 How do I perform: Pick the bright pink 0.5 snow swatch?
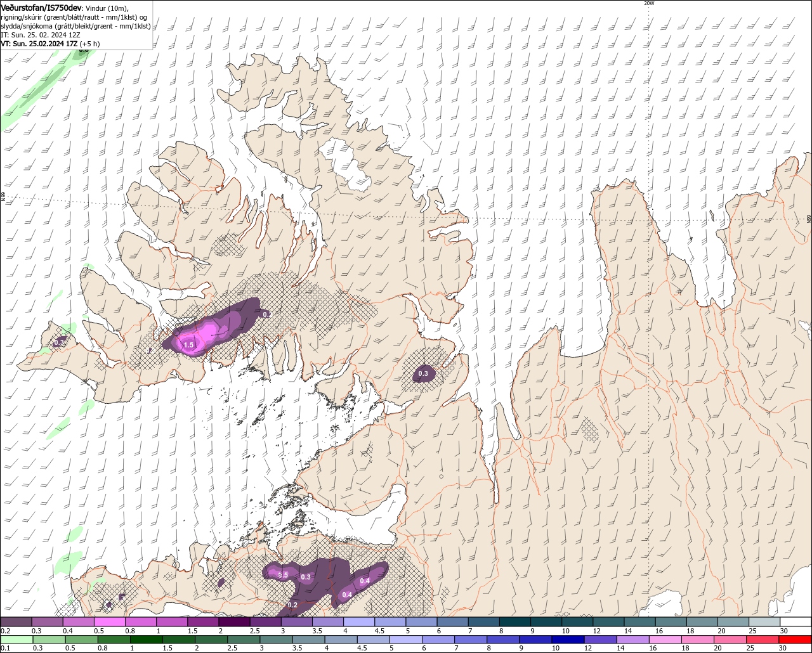pos(110,622)
